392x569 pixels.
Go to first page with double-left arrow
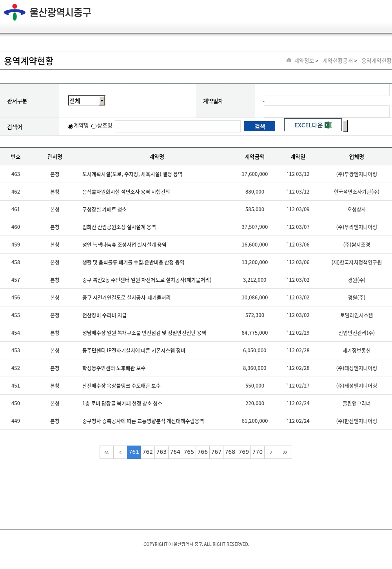click(107, 452)
